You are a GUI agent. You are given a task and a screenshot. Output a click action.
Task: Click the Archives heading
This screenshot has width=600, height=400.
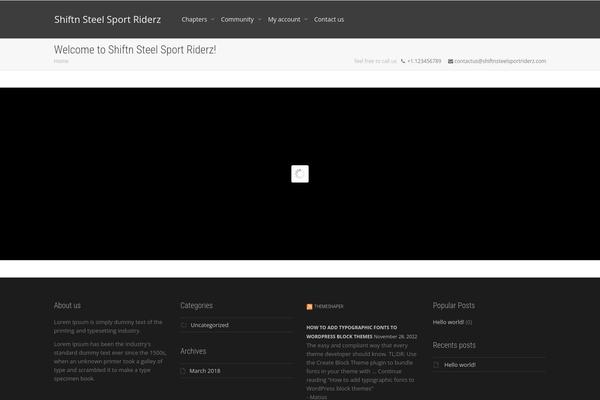[193, 351]
